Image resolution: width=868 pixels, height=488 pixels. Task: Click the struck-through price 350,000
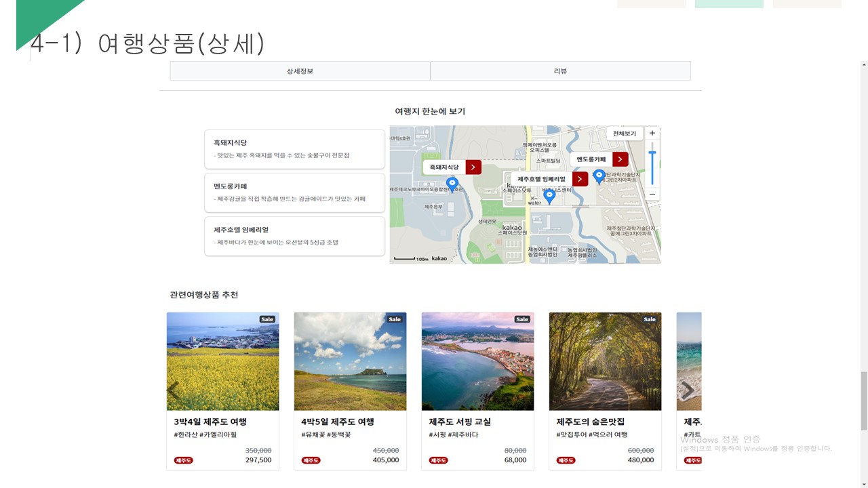258,451
